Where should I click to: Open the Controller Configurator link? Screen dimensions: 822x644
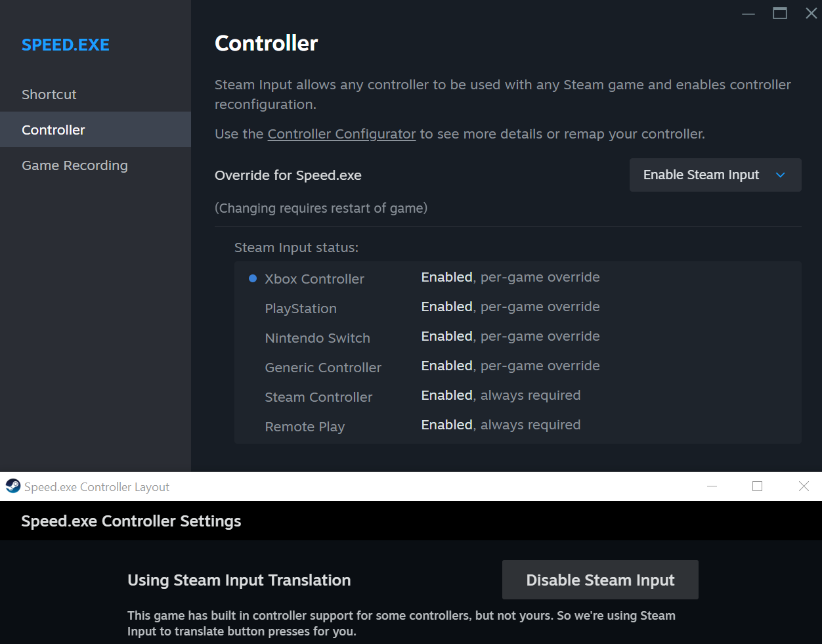click(341, 134)
